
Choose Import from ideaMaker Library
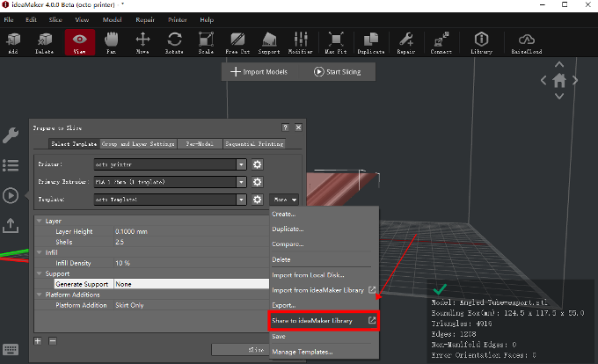pyautogui.click(x=325, y=290)
